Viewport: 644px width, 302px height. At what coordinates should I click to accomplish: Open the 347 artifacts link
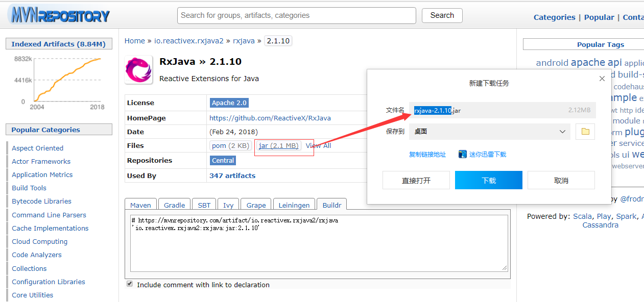click(232, 175)
